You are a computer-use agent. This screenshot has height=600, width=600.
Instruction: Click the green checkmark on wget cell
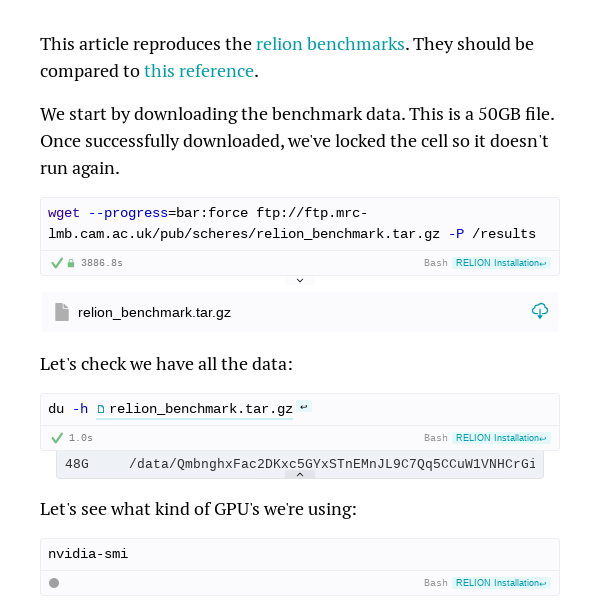[x=57, y=263]
